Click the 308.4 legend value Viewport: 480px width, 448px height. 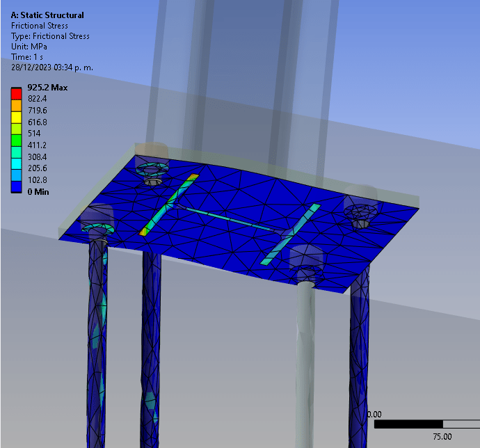(40, 158)
